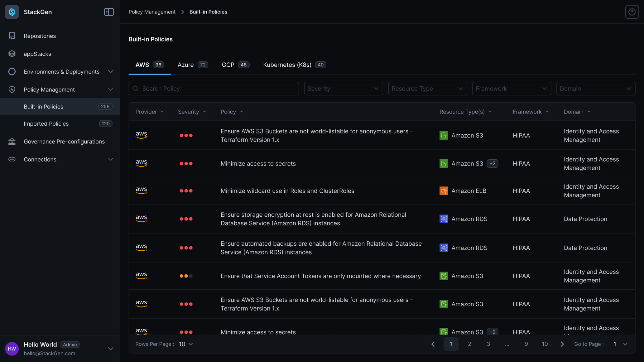Click the Policy Management sidebar icon
The width and height of the screenshot is (644, 362).
[x=12, y=89]
